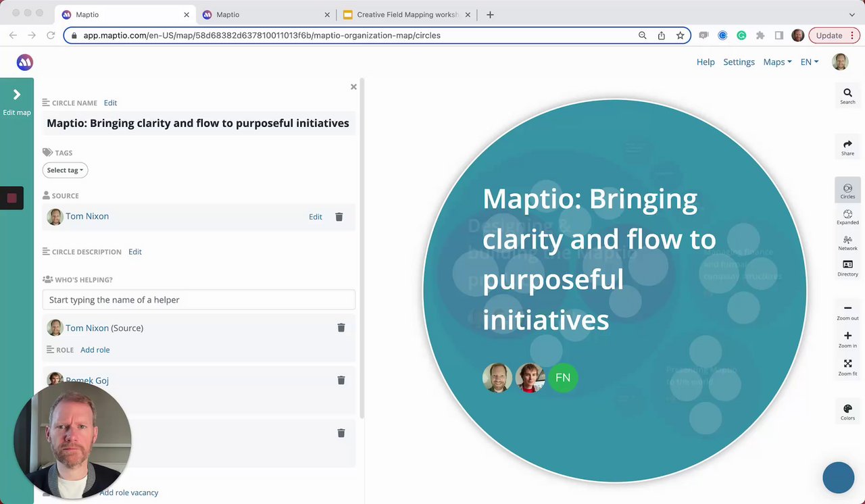Open the Help menu item

tap(706, 62)
